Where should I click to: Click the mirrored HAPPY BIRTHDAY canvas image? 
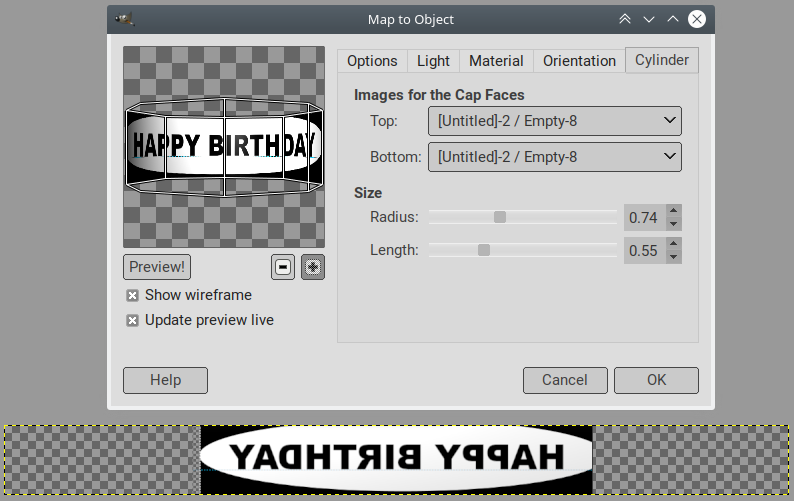(x=396, y=459)
